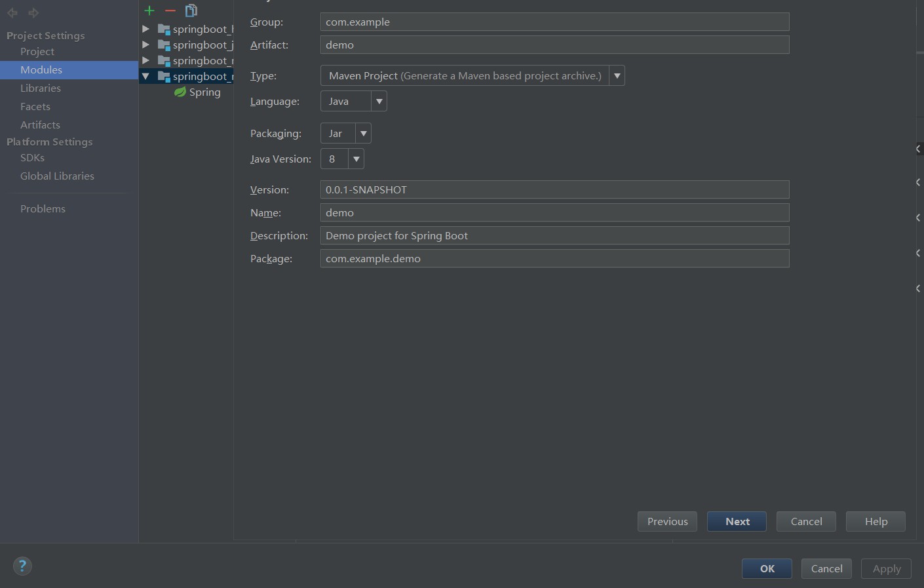Click the forward navigation arrow
This screenshot has width=924, height=588.
pyautogui.click(x=33, y=12)
